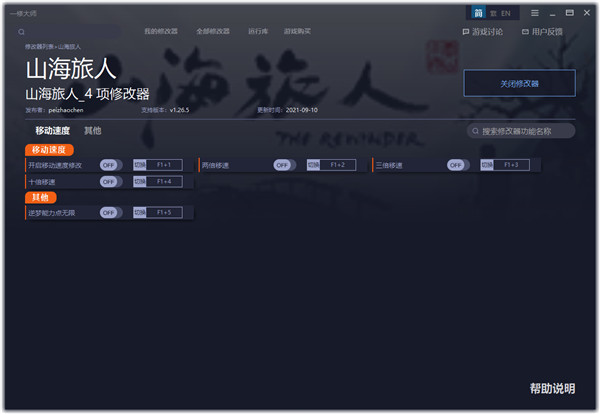Open the 运行库 page

click(x=258, y=31)
